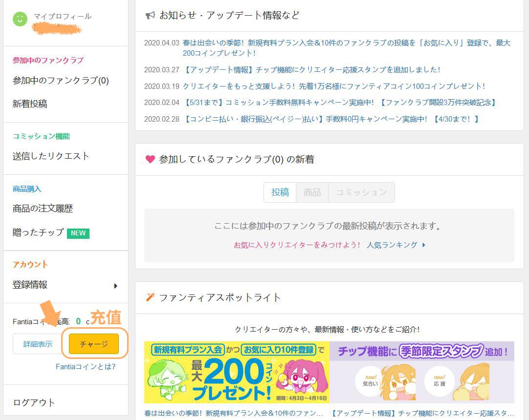This screenshot has width=529, height=420.
Task: Click the クリエイターの方々や、最新情報 subtitle text
Action: click(x=327, y=329)
